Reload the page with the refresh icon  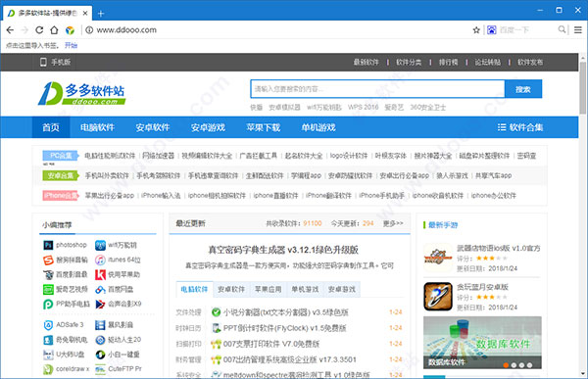pos(39,30)
